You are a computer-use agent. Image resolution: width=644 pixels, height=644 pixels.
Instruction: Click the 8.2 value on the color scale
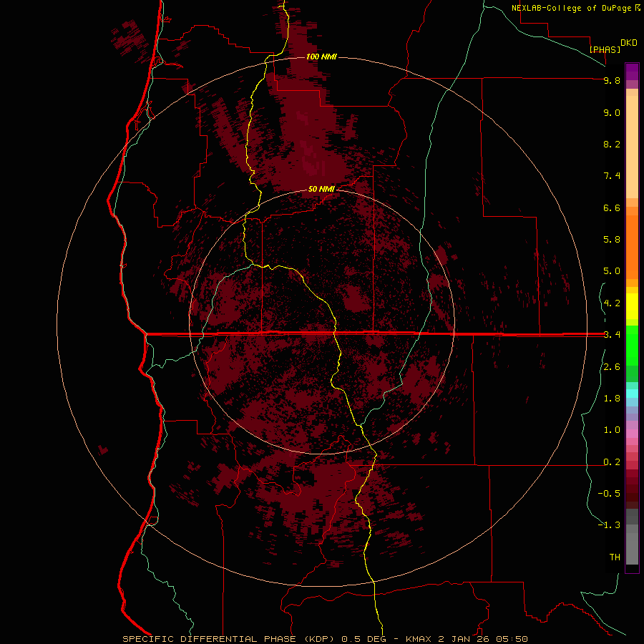[612, 144]
